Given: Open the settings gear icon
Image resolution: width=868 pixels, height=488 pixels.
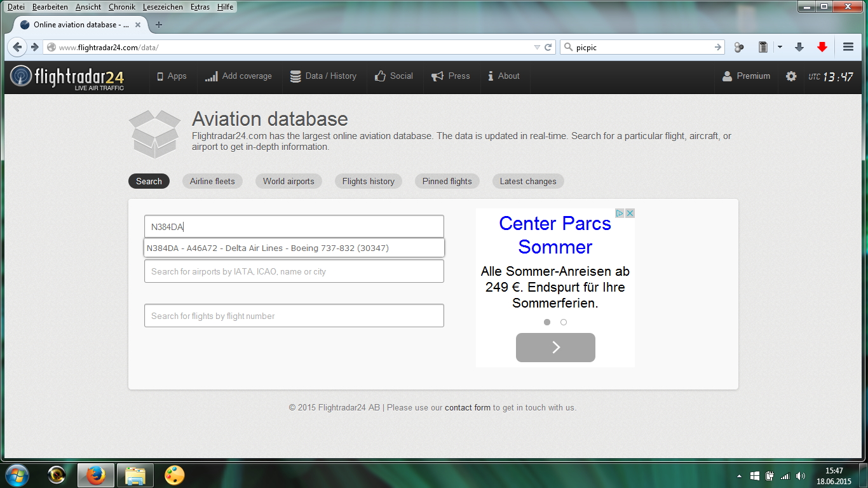Looking at the screenshot, I should tap(790, 76).
